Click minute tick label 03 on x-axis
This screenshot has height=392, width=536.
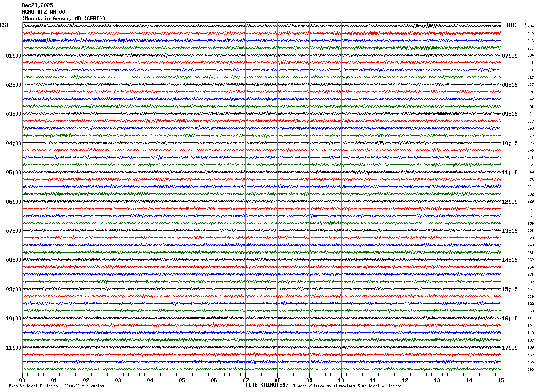click(x=118, y=380)
